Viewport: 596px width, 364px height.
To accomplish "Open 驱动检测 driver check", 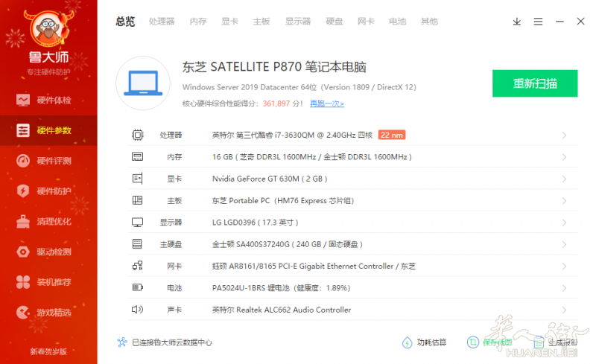I will (48, 252).
